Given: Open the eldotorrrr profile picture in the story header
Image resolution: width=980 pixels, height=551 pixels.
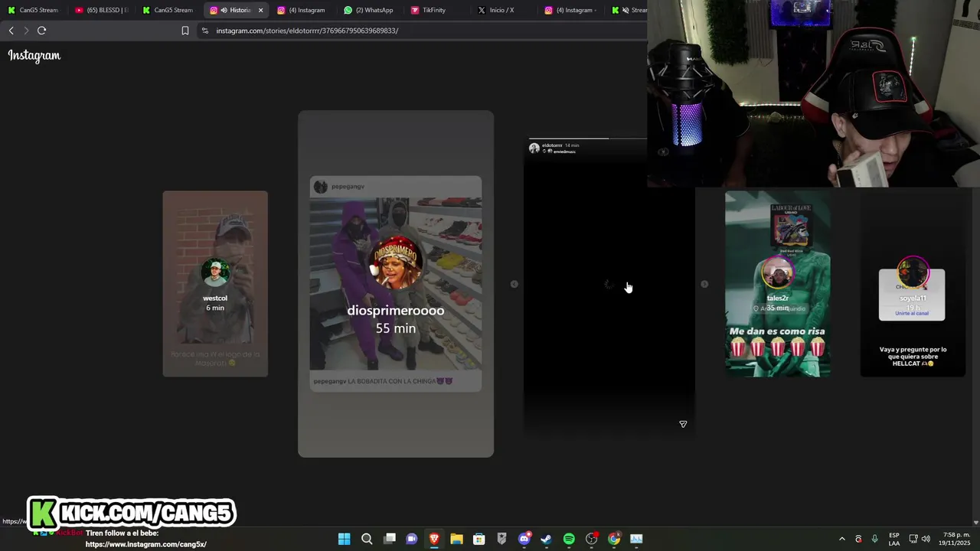Looking at the screenshot, I should 534,148.
